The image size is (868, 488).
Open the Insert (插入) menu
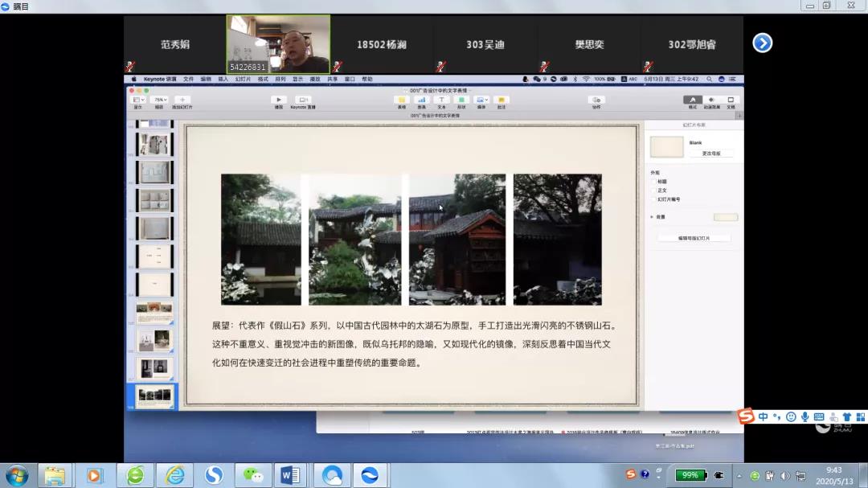[223, 80]
